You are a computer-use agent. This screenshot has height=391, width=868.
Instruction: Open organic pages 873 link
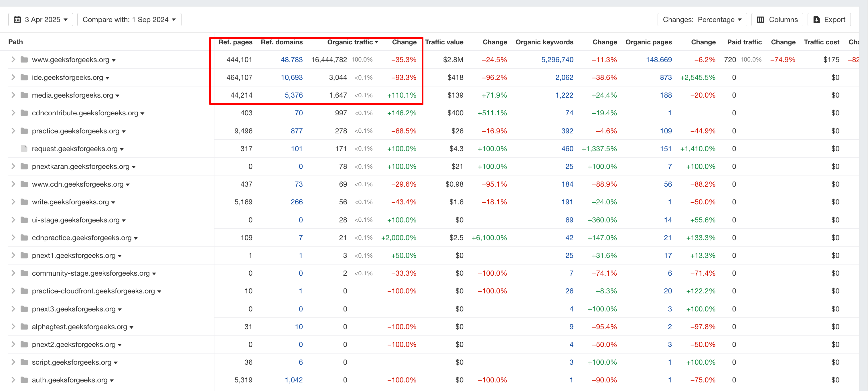pyautogui.click(x=666, y=78)
